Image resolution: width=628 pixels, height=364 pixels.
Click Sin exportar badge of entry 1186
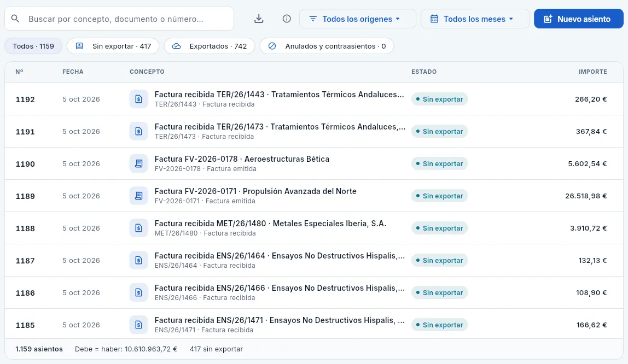pos(439,292)
